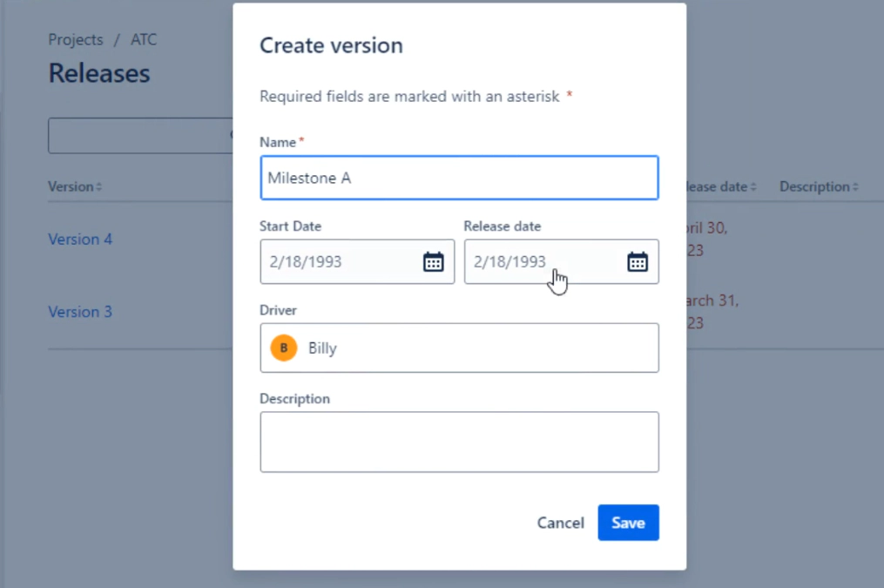The width and height of the screenshot is (884, 588).
Task: Open the Driver user picker
Action: point(459,347)
